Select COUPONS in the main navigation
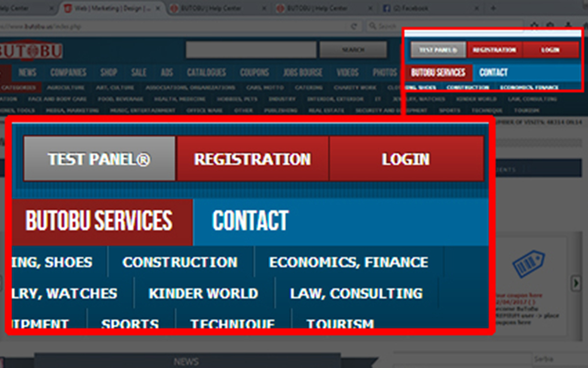Screen dimensions: 588x368 pos(254,73)
